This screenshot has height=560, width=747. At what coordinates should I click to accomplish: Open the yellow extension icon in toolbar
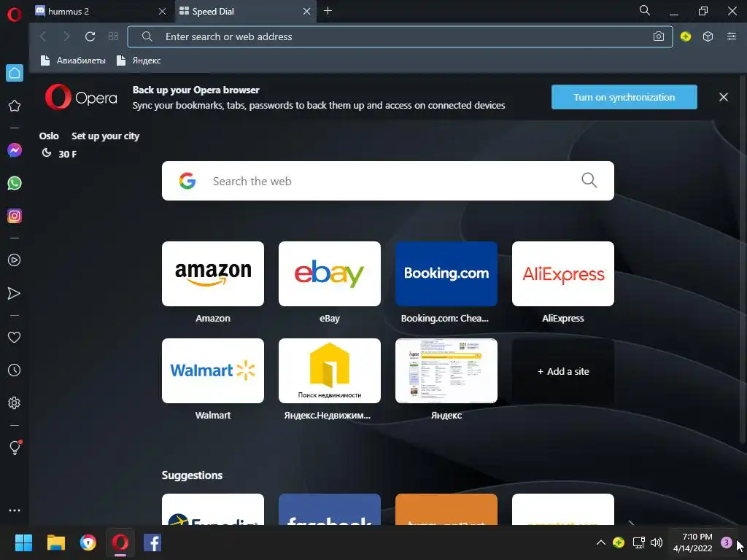pyautogui.click(x=686, y=36)
